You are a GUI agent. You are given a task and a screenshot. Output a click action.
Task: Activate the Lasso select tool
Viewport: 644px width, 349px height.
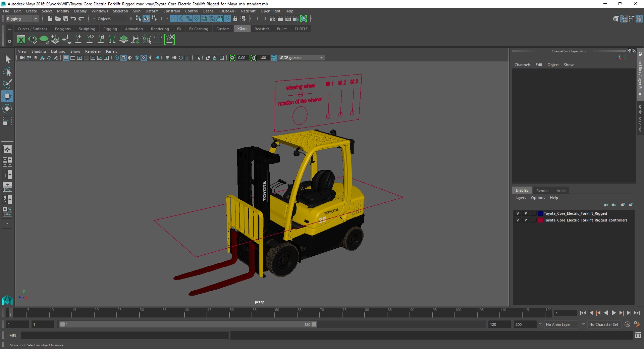pyautogui.click(x=7, y=71)
